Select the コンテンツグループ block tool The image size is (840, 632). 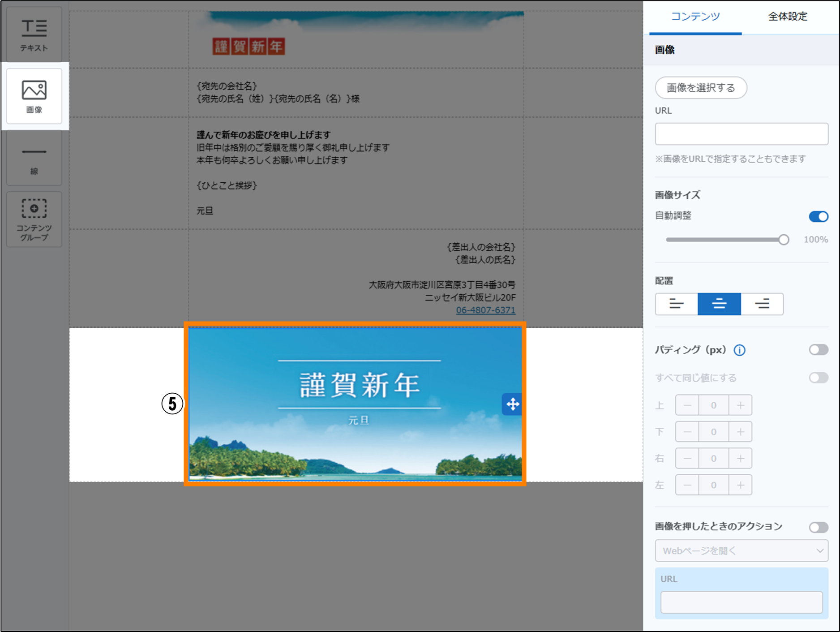[x=34, y=219]
